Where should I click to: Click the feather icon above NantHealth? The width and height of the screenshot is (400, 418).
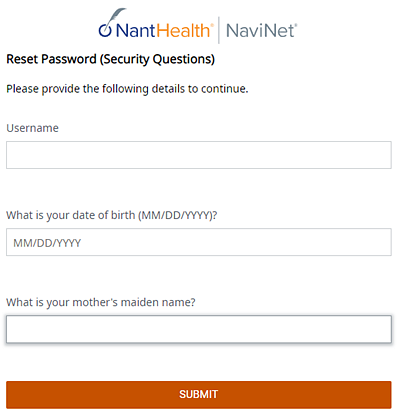coord(115,17)
